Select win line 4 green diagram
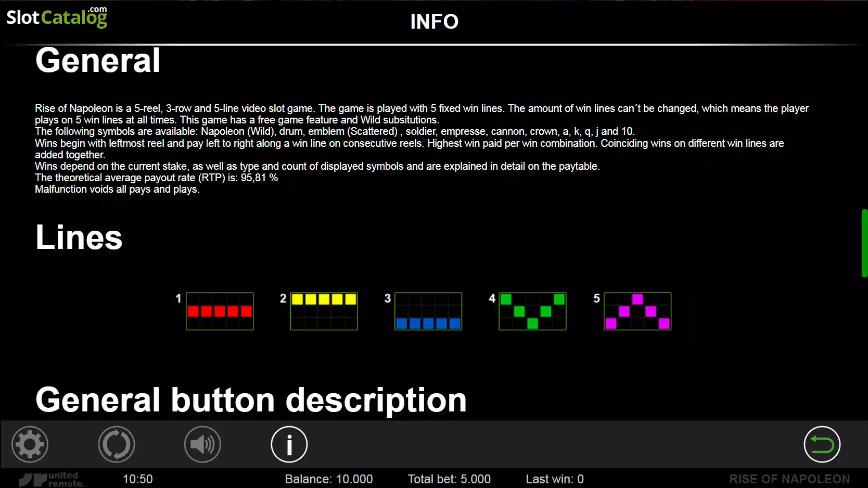This screenshot has height=488, width=868. (x=532, y=311)
